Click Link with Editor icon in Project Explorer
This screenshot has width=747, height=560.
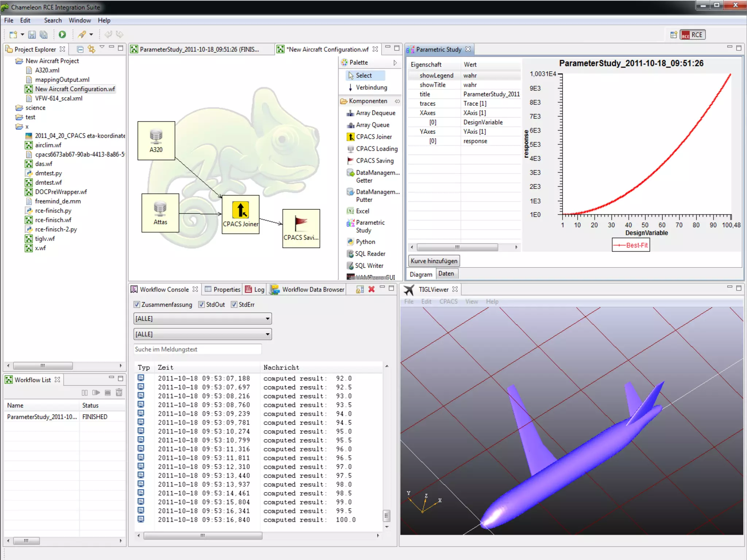(x=91, y=49)
